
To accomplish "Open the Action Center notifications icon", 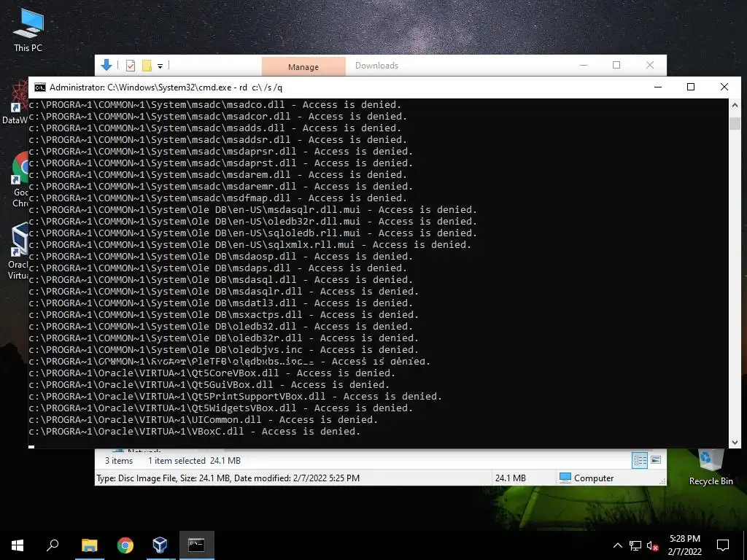I will point(723,545).
